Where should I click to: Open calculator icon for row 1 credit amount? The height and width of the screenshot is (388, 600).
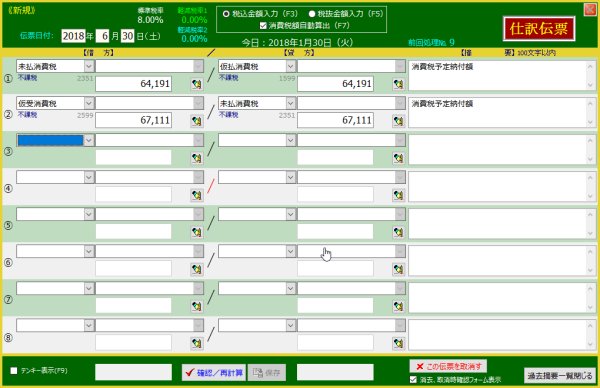tap(398, 84)
